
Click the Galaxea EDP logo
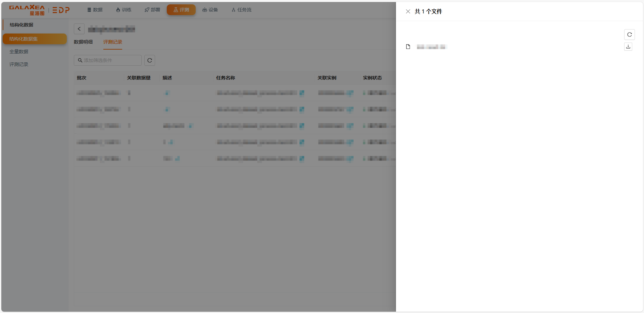pos(39,10)
